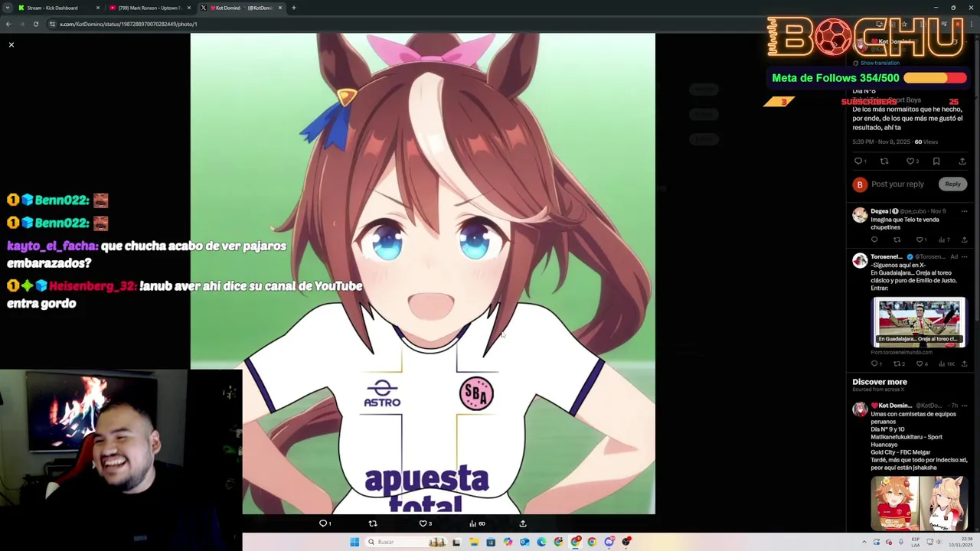The image size is (980, 551).
Task: Click the Reply button
Action: coord(952,184)
